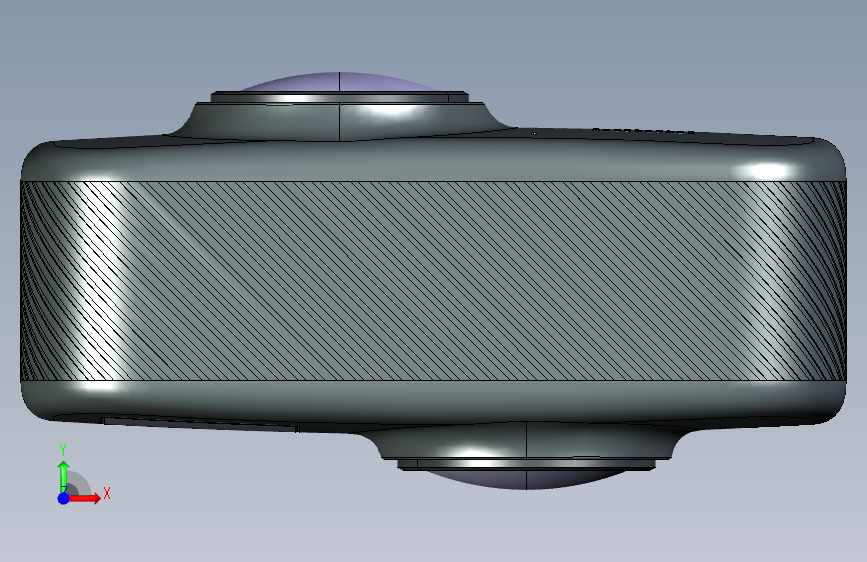Image resolution: width=867 pixels, height=562 pixels.
Task: Select the bottom lens housing ring
Action: [x=526, y=464]
